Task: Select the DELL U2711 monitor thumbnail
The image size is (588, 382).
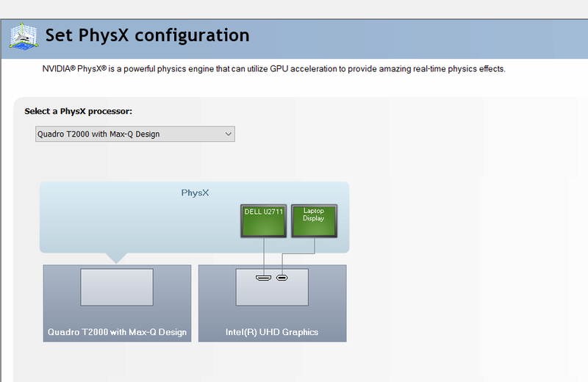Action: 264,221
